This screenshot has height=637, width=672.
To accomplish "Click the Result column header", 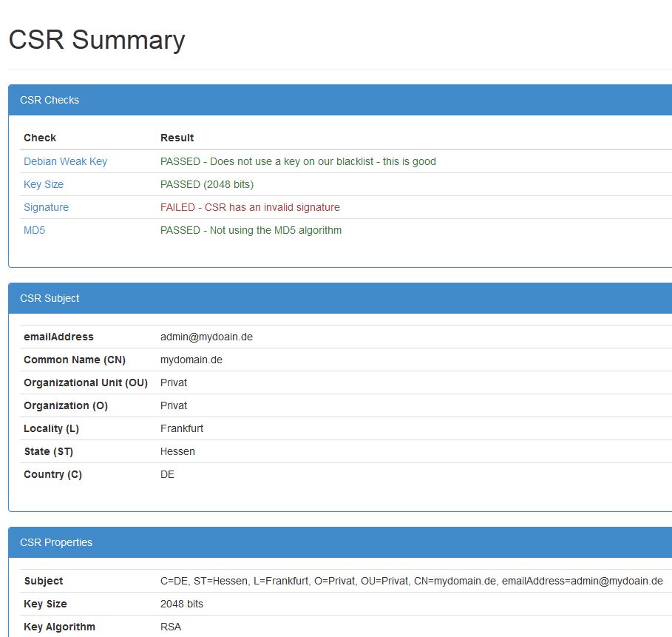I will [x=177, y=138].
